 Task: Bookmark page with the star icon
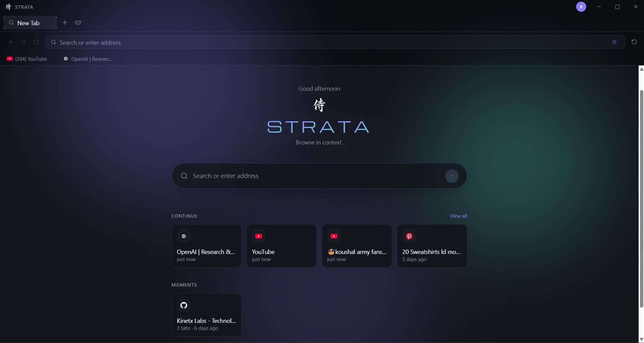click(614, 42)
